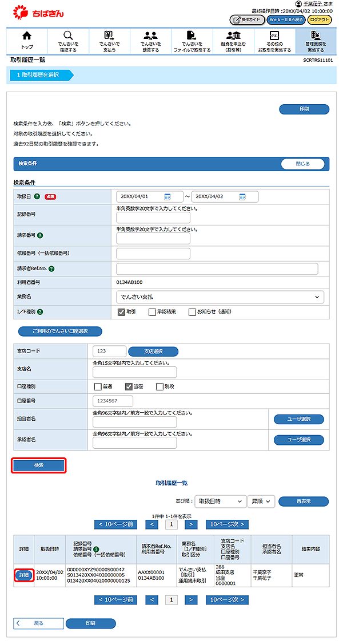Check the 別段 account type
This screenshot has height=644, width=343.
tap(159, 386)
